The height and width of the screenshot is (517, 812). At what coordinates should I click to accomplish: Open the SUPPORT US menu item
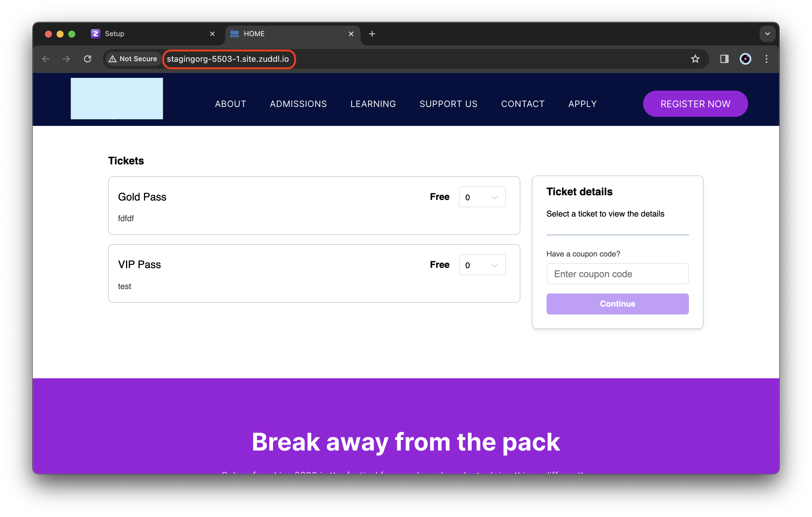pos(448,104)
